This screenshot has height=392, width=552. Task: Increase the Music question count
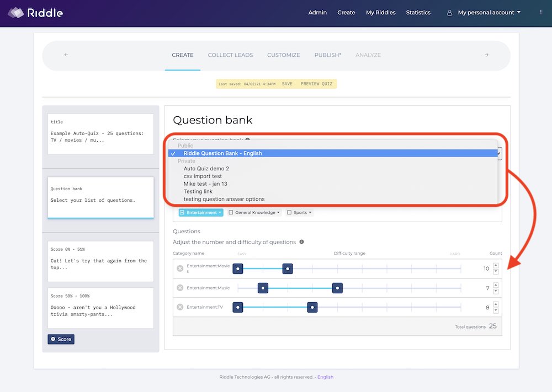tap(496, 285)
